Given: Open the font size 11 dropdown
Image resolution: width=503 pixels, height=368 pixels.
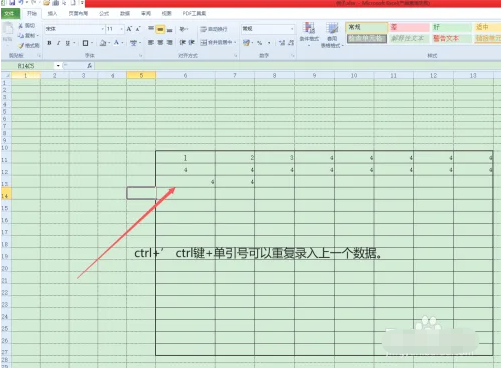Looking at the screenshot, I should click(x=121, y=29).
